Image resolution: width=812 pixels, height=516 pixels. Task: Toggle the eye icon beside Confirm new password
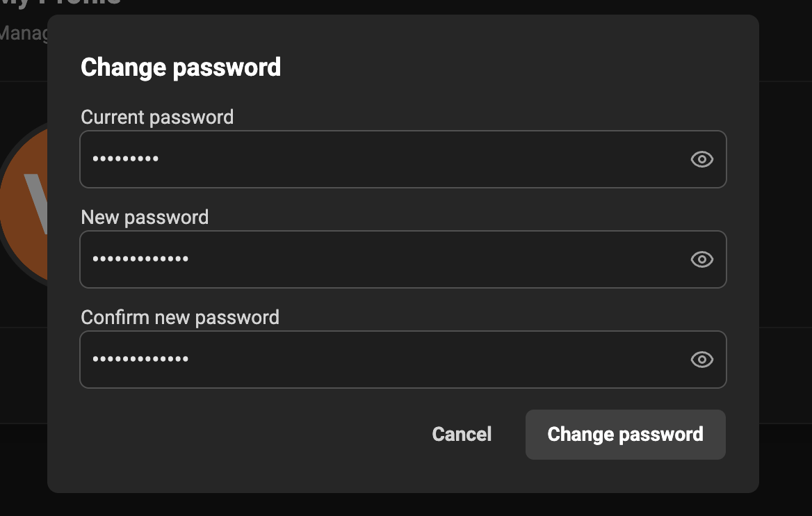701,360
